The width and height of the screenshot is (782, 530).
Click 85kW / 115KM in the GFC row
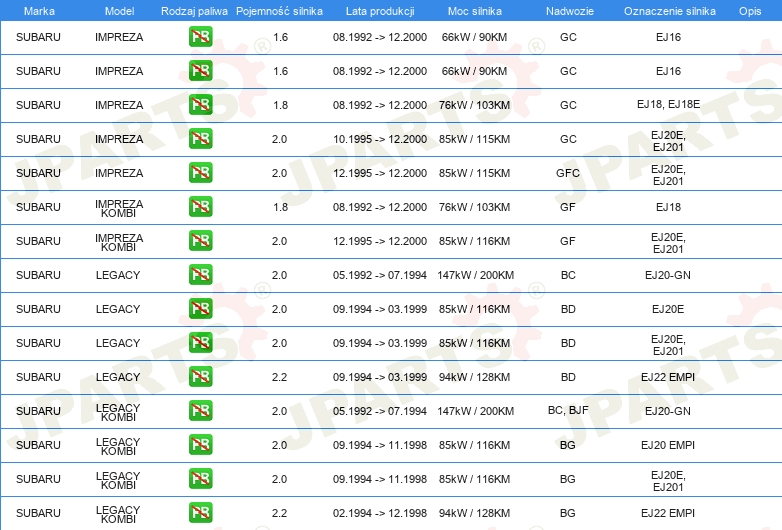(x=474, y=173)
